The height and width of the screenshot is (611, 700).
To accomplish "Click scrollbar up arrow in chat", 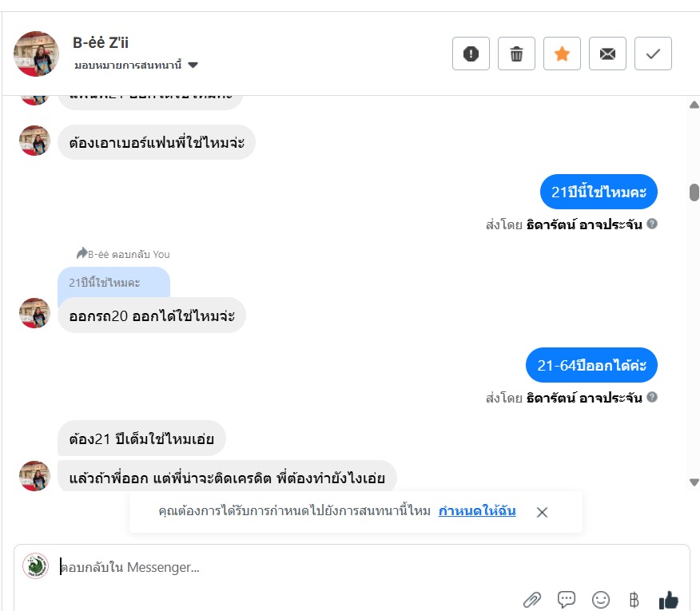I will tap(694, 105).
